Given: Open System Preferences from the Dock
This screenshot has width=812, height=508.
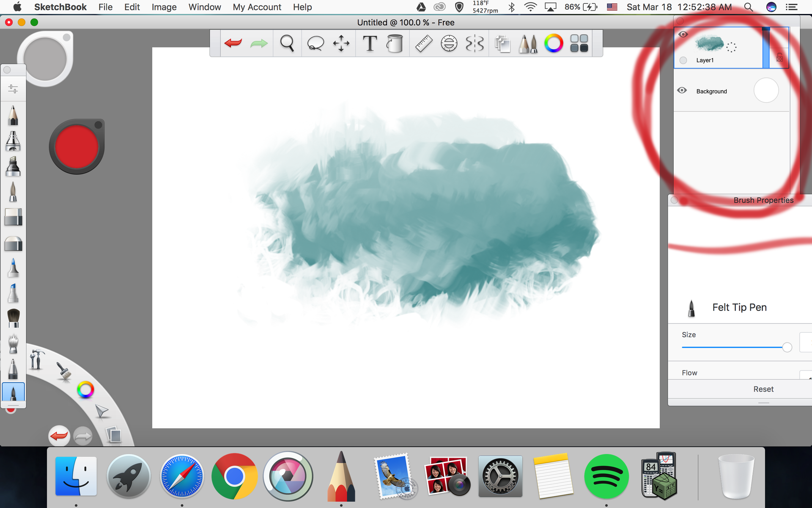Looking at the screenshot, I should click(x=500, y=476).
